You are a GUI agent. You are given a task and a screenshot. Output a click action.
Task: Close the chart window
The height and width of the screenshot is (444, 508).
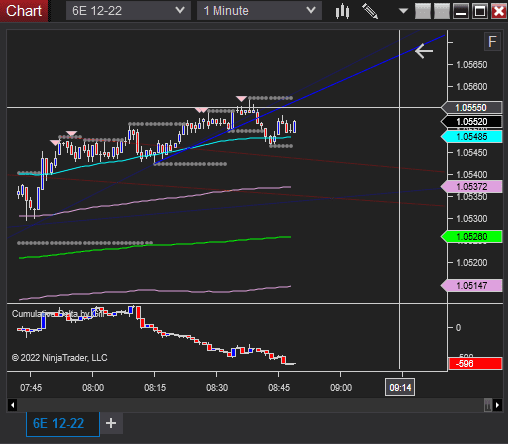[499, 11]
